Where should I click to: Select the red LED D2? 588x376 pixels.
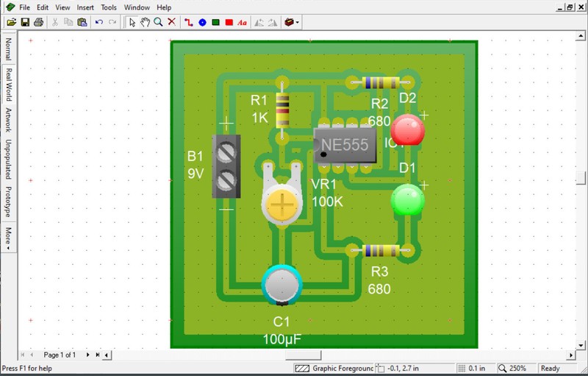(408, 130)
